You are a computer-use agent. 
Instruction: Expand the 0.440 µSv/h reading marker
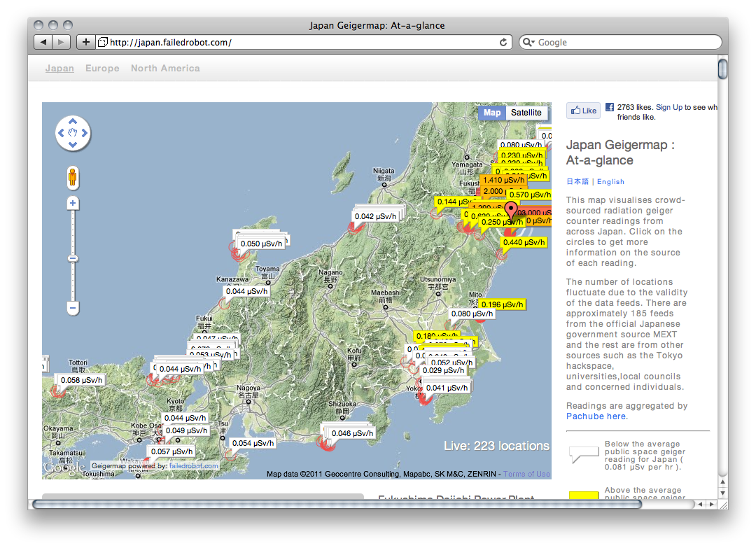coord(524,242)
